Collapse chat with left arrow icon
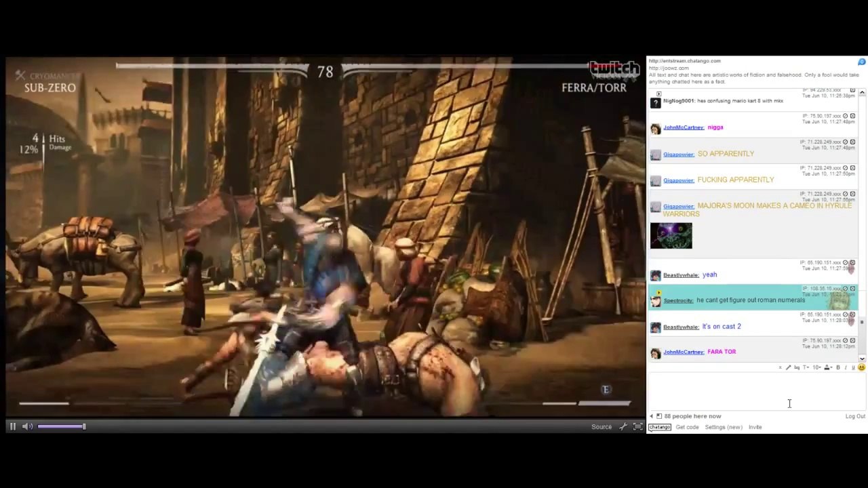This screenshot has height=488, width=868. pyautogui.click(x=652, y=416)
